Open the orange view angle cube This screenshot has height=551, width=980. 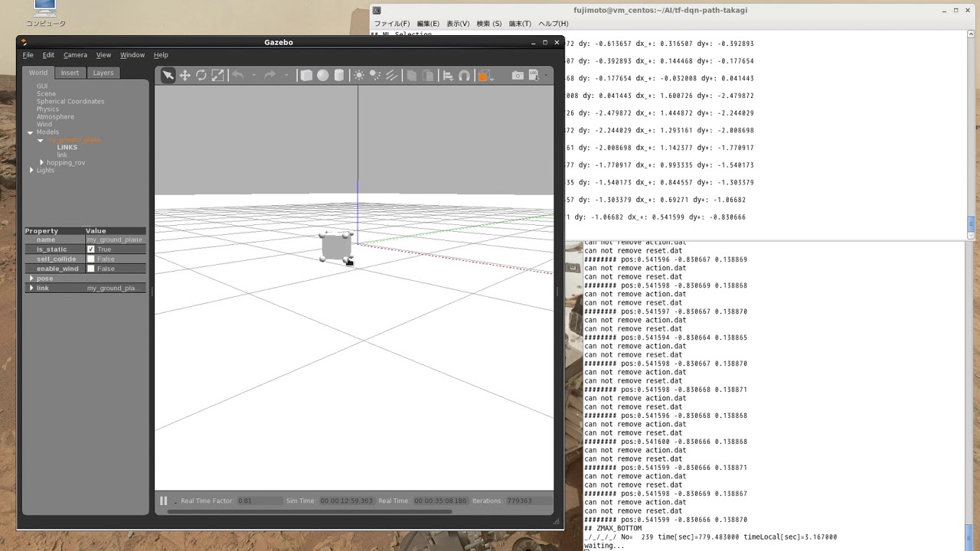click(x=484, y=75)
